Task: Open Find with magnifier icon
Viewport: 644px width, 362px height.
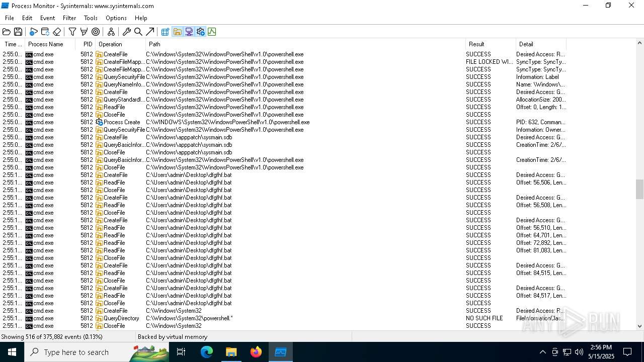Action: [138, 32]
